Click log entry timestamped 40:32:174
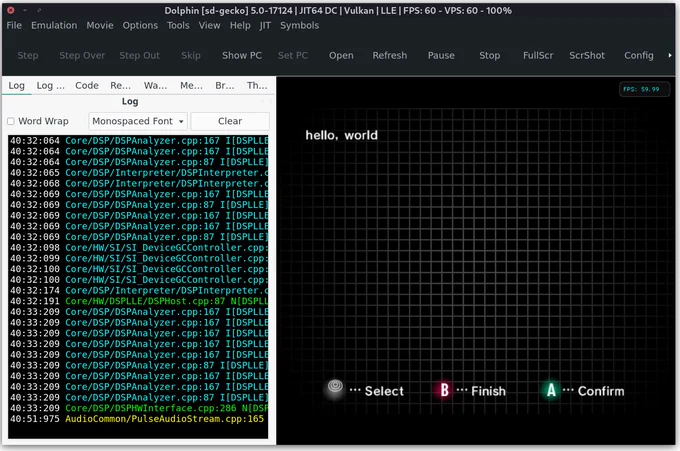The height and width of the screenshot is (451, 680). (138, 291)
